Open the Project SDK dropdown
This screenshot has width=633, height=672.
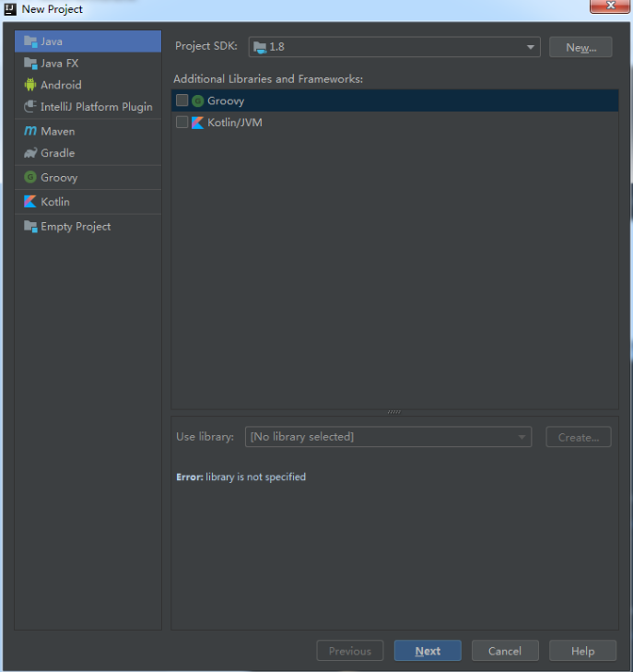tap(394, 47)
